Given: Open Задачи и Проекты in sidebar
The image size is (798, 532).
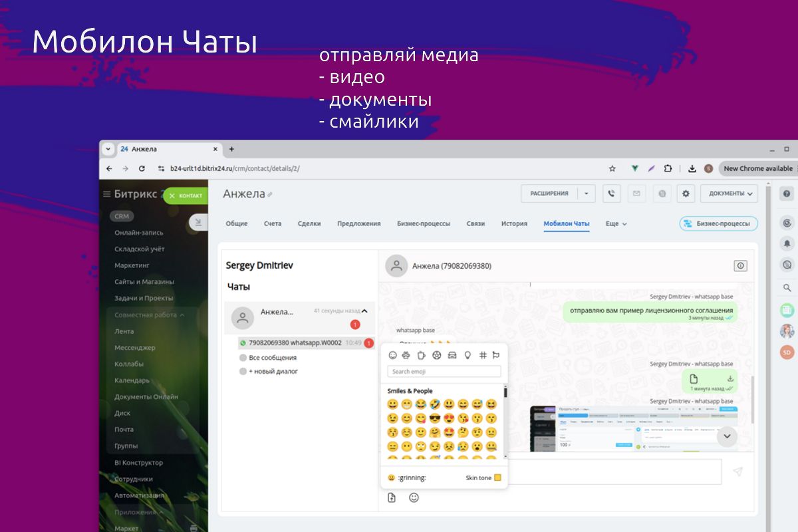Looking at the screenshot, I should click(x=144, y=298).
